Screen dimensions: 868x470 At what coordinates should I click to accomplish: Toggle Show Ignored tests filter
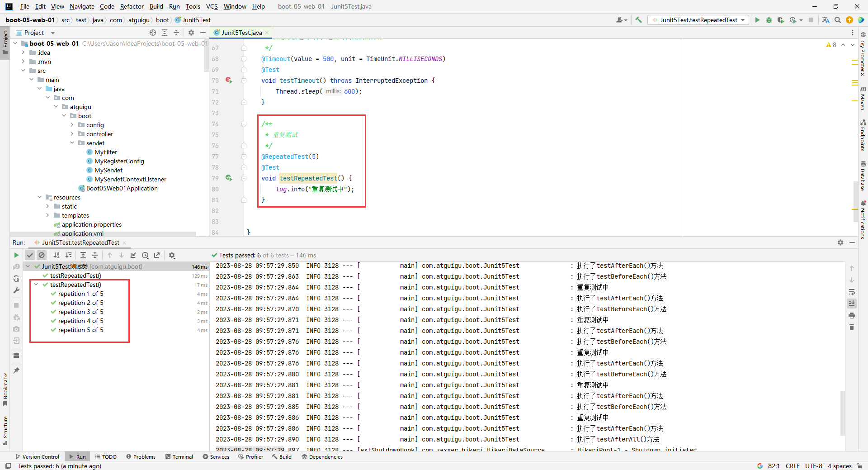coord(42,255)
